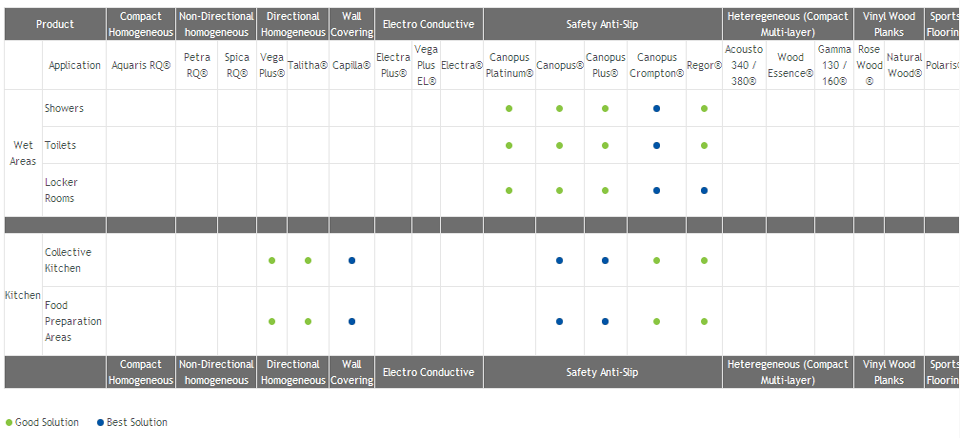Click the Toilets dot under Canopus Plus
960x438 pixels.
point(605,146)
